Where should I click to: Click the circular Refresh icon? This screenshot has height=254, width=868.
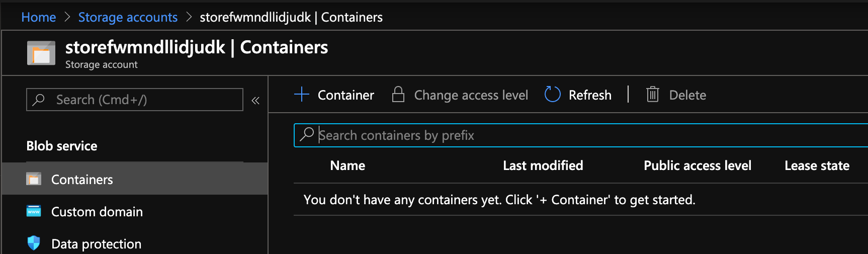[552, 95]
